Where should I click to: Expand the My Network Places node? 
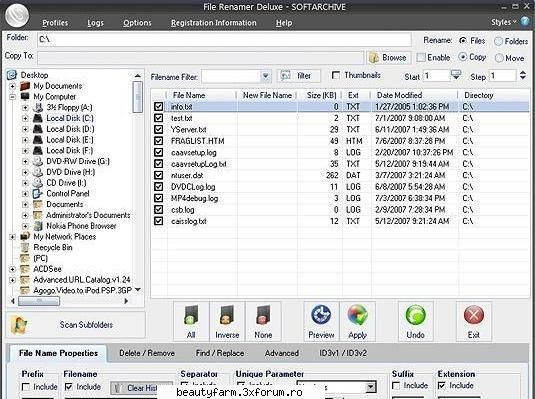pos(13,237)
